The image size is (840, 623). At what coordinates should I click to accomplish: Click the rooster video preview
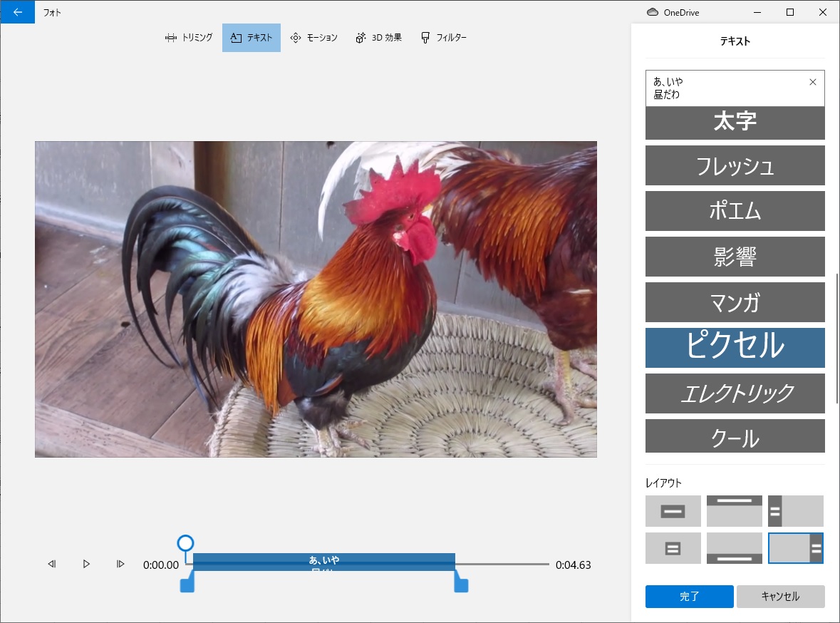tap(316, 299)
